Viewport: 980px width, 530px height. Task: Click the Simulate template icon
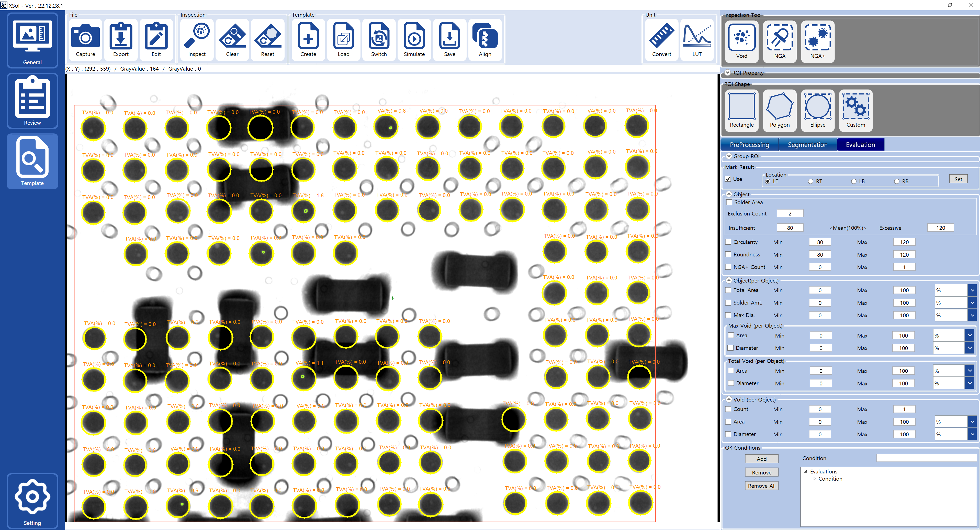(x=414, y=37)
